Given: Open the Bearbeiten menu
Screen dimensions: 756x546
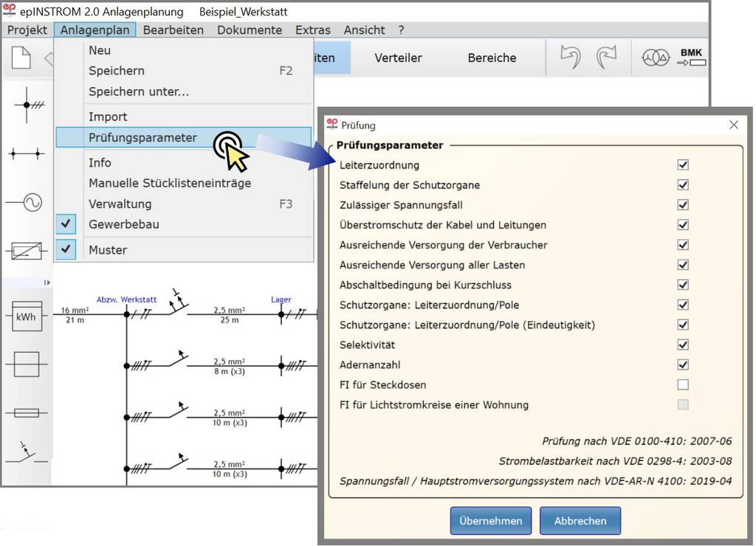Looking at the screenshot, I should pos(173,30).
